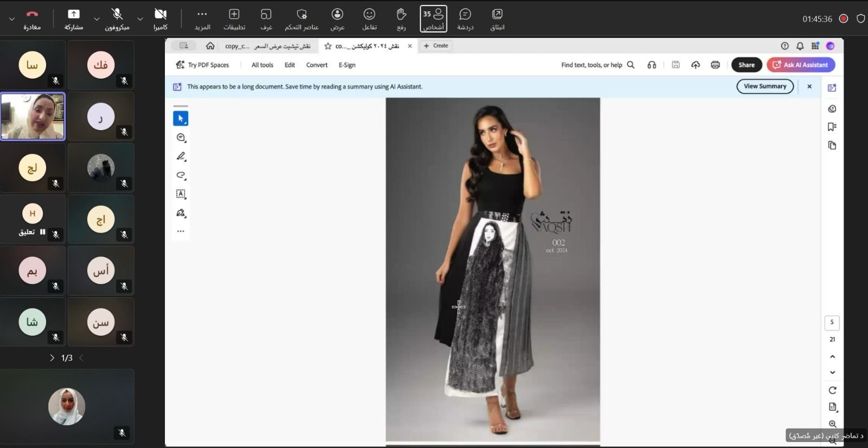This screenshot has width=868, height=448.
Task: Open the All tools menu
Action: (262, 65)
